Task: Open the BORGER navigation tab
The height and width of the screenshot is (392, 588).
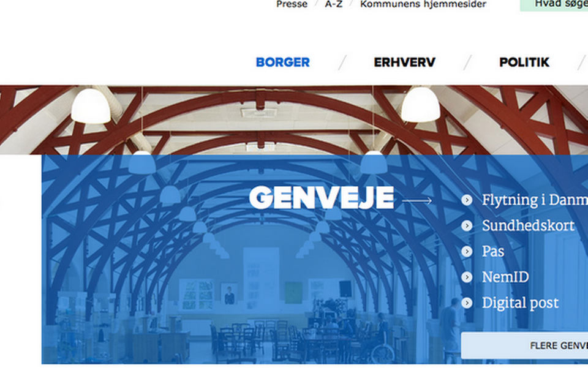Action: (x=283, y=62)
